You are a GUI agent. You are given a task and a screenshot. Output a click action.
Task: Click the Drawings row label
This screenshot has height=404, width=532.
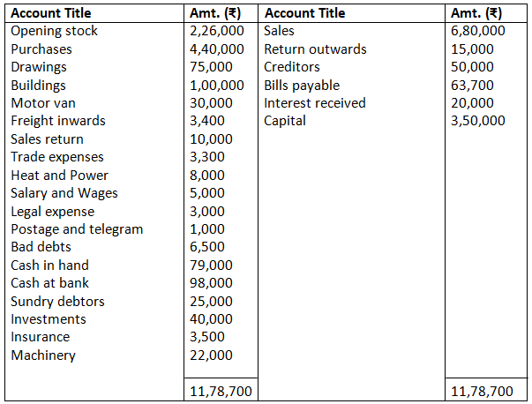click(x=39, y=67)
